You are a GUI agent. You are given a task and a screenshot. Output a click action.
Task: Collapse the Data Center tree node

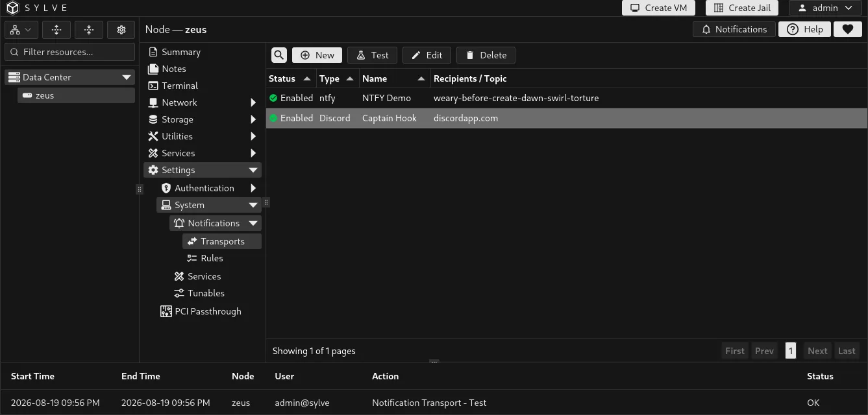[x=127, y=77]
